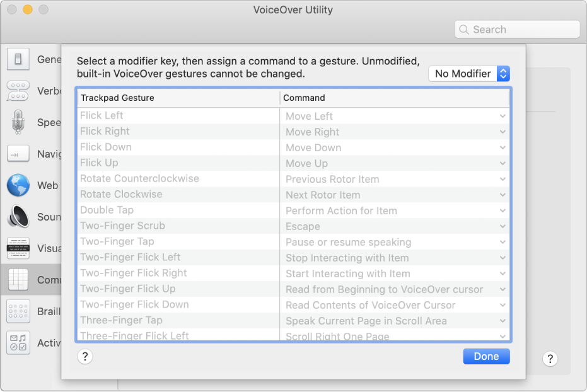Select the General category in the sidebar
Image resolution: width=587 pixels, height=392 pixels.
click(x=18, y=59)
